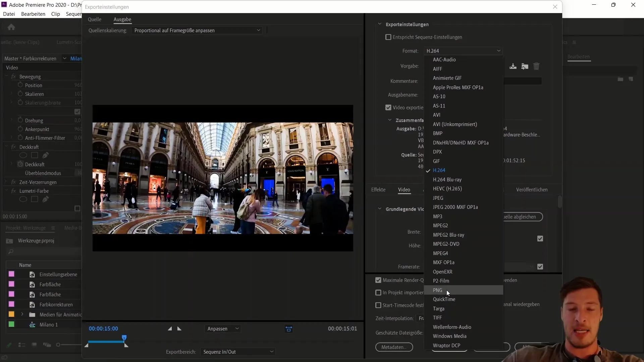Click the Bewegung fx icon

[13, 76]
